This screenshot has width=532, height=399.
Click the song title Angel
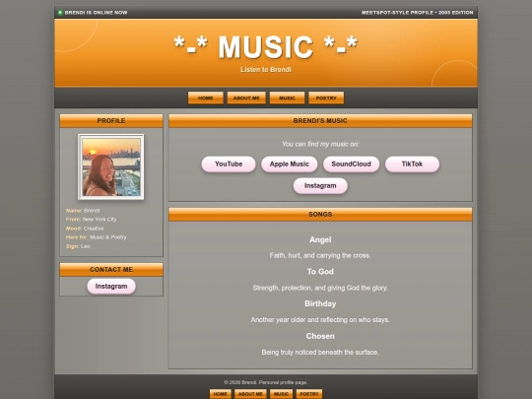click(x=320, y=239)
